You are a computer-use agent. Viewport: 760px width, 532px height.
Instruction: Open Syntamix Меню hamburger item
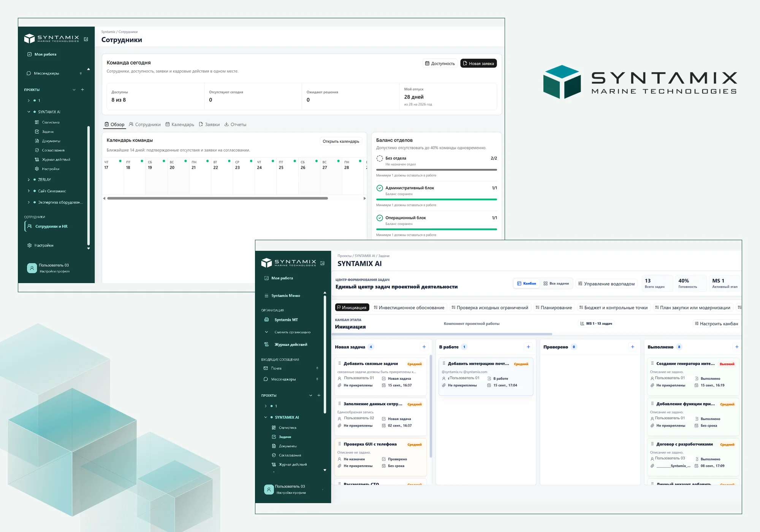282,296
